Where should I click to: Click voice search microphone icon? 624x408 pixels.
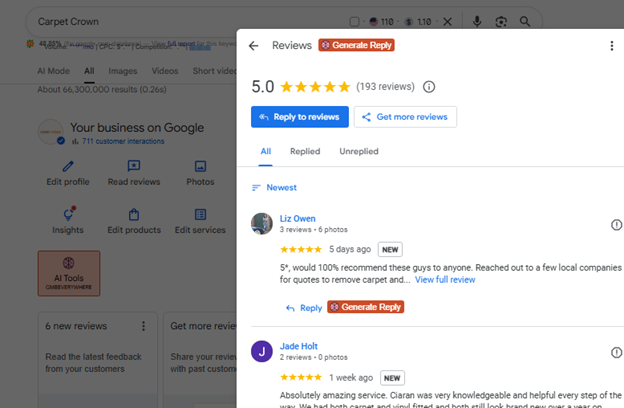(x=476, y=21)
